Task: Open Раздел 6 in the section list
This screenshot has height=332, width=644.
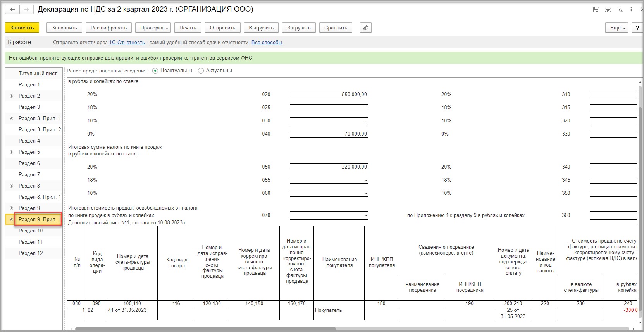Action: 29,163
